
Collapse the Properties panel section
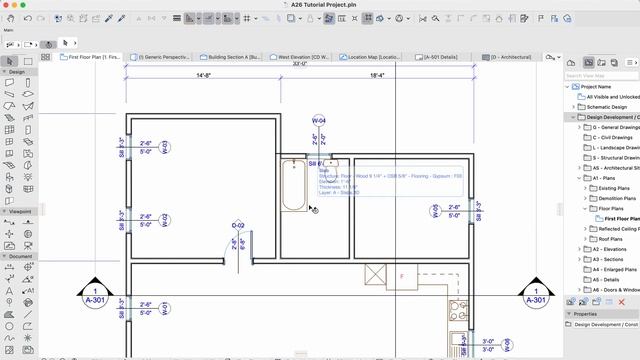(569, 314)
